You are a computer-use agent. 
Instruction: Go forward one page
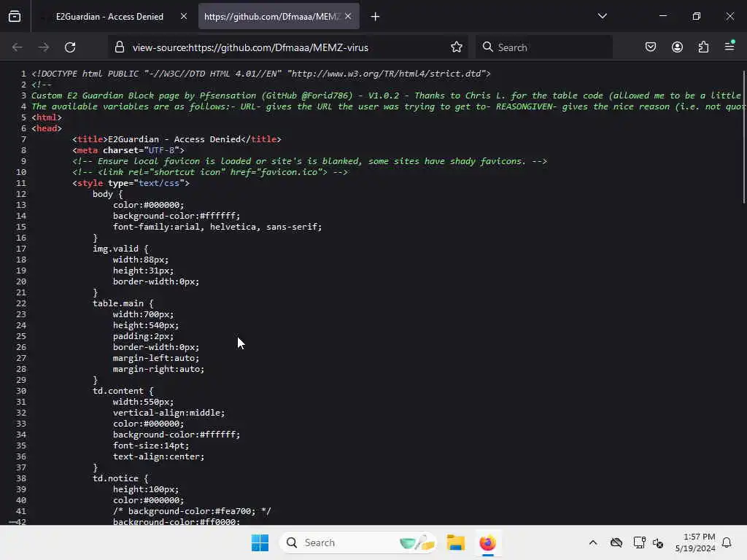coord(43,47)
